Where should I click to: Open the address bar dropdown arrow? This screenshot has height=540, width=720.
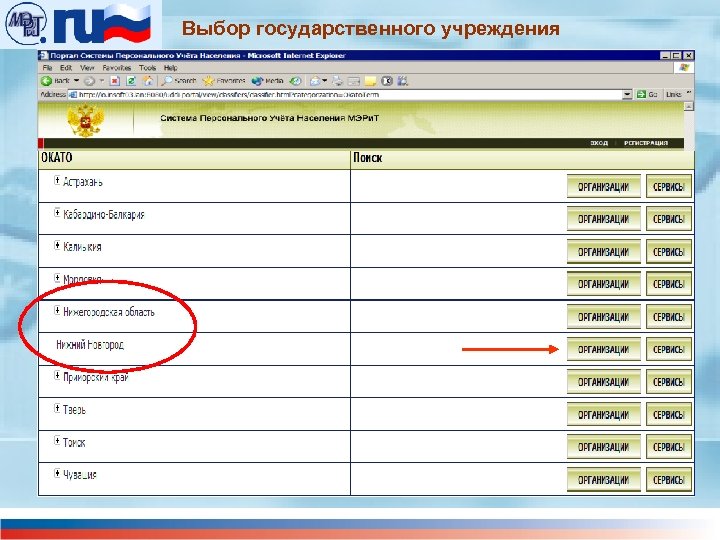(627, 95)
